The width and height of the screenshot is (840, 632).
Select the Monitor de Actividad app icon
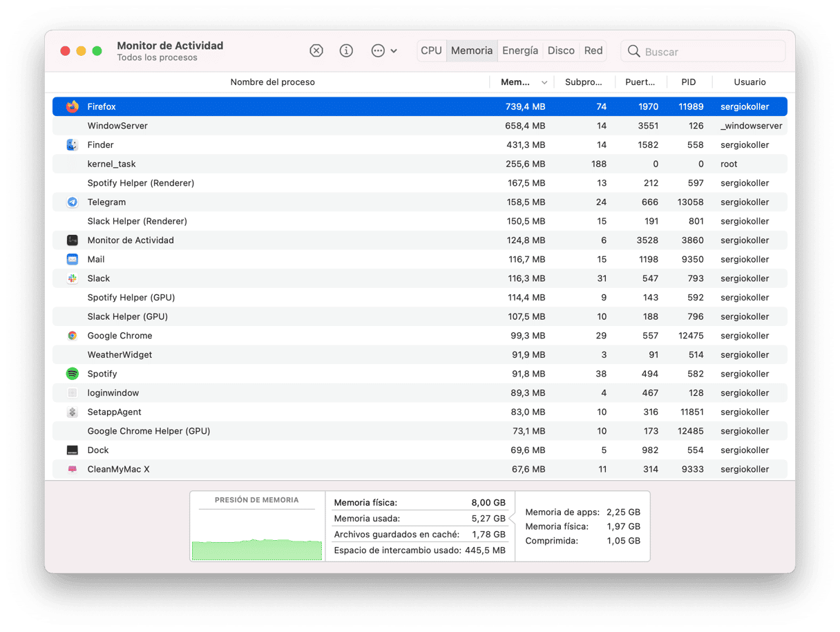point(73,240)
